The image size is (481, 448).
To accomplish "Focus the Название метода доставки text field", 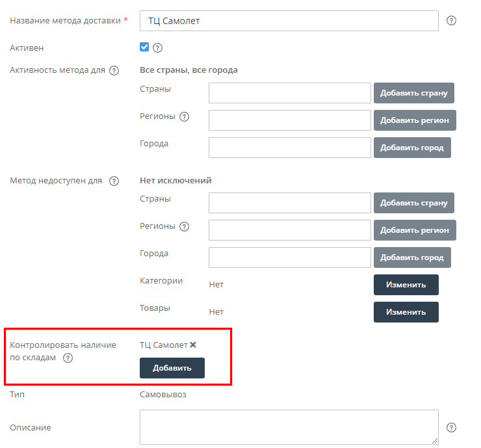I will coord(289,21).
